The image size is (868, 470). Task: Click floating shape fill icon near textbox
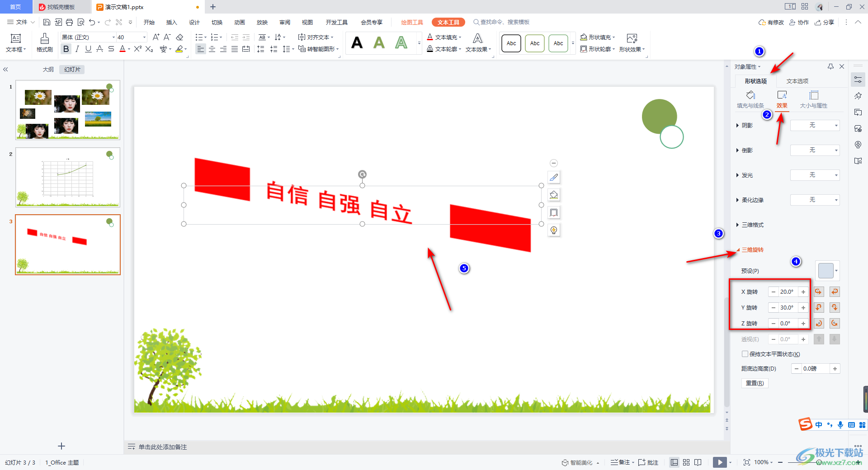pyautogui.click(x=554, y=195)
